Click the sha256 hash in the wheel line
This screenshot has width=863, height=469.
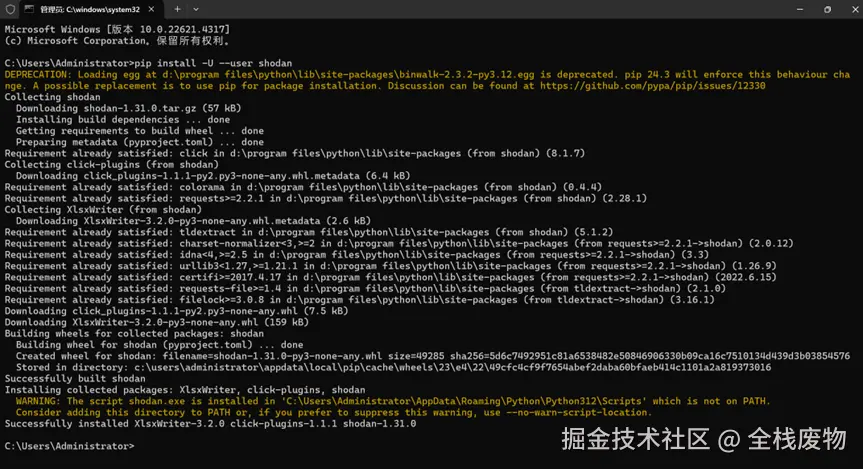click(x=649, y=356)
